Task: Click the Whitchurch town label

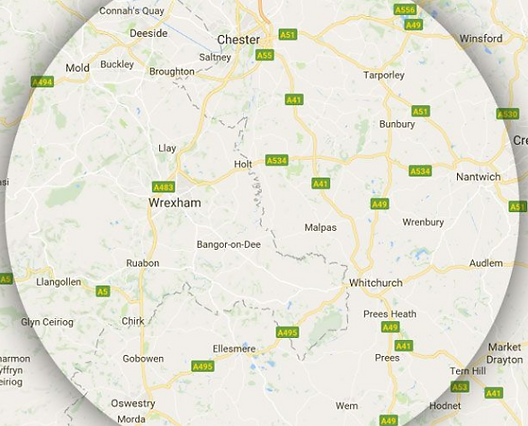Action: pos(376,283)
